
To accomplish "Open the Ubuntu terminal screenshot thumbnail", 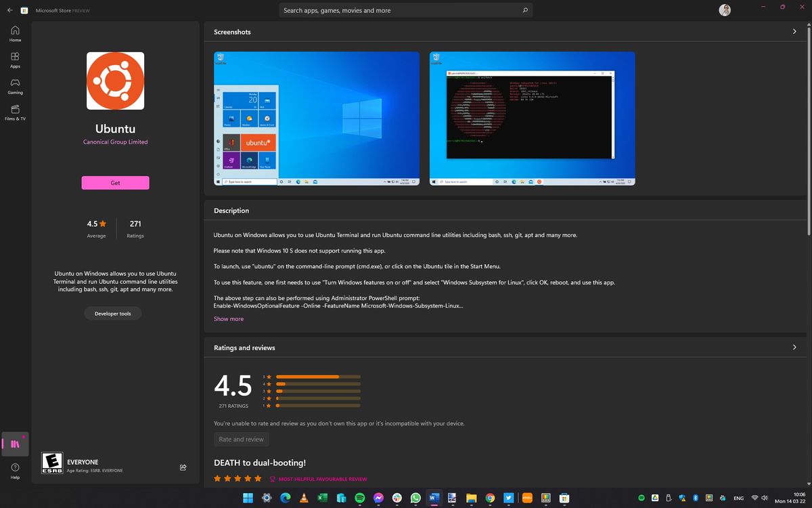I will pyautogui.click(x=532, y=118).
